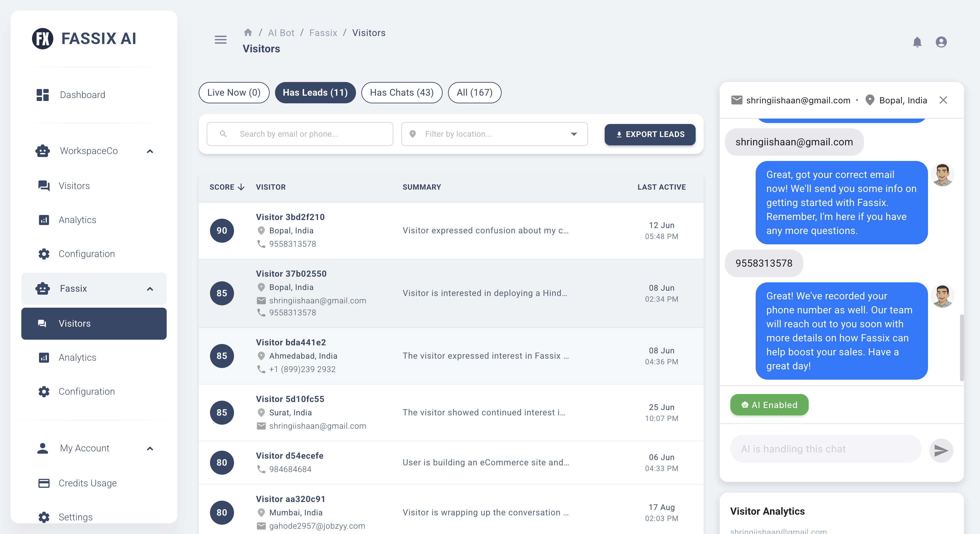Click the notification bell

pyautogui.click(x=918, y=42)
